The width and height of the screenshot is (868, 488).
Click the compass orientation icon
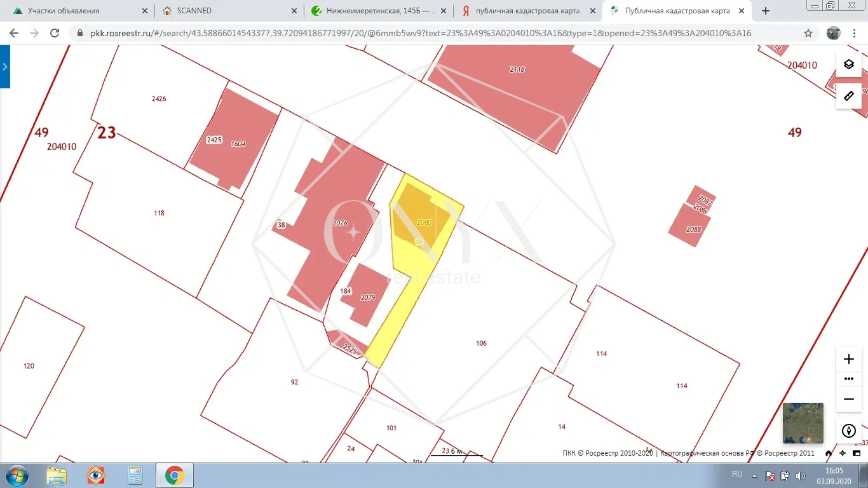[848, 431]
